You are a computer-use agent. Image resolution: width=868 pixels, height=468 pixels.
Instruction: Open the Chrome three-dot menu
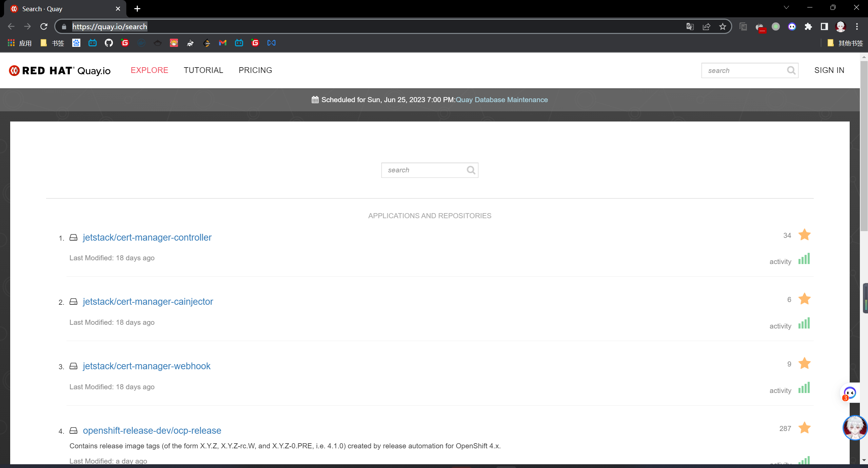(x=857, y=26)
